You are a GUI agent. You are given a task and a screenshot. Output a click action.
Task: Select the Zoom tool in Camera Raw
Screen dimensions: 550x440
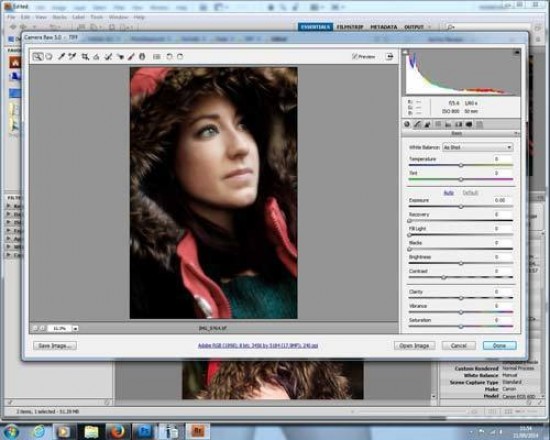click(x=38, y=56)
